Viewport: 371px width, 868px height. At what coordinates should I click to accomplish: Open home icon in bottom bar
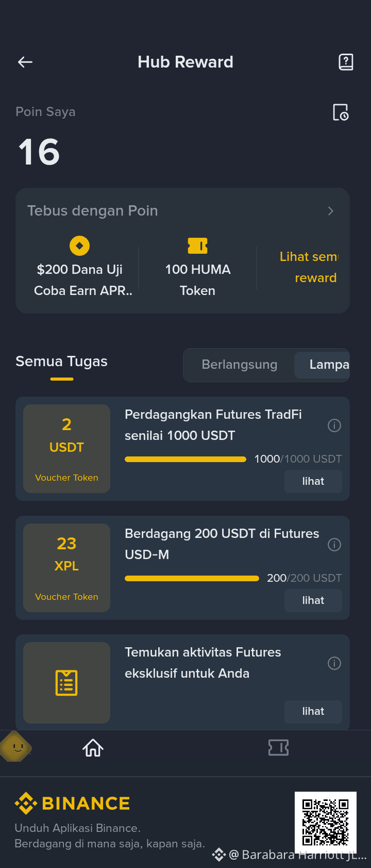point(93,748)
